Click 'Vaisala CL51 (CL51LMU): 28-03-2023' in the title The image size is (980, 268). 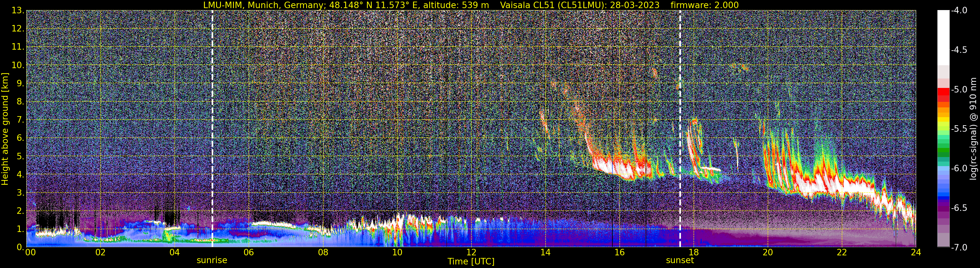click(x=580, y=5)
